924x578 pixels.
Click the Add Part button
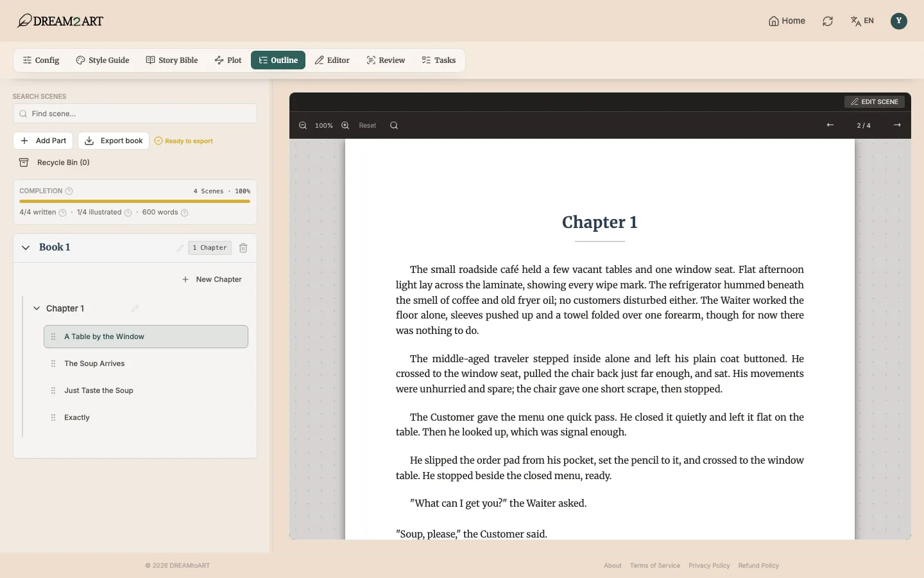[43, 141]
